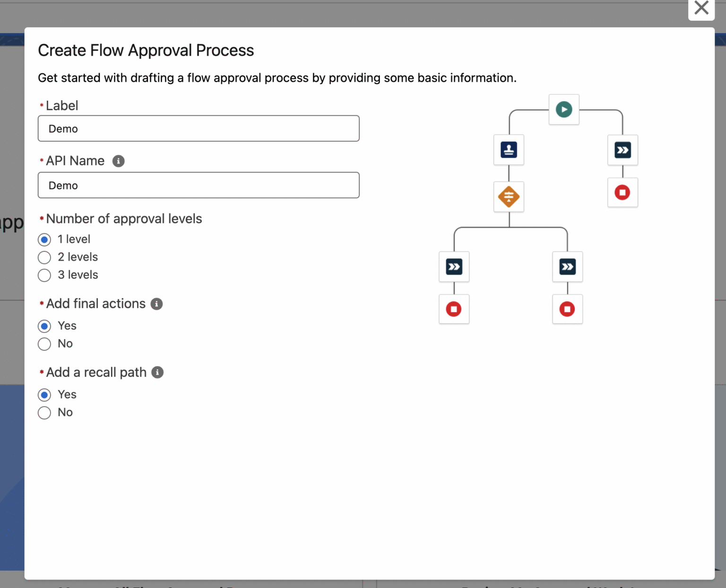Select the 2 levels approval option
This screenshot has width=726, height=588.
[44, 257]
